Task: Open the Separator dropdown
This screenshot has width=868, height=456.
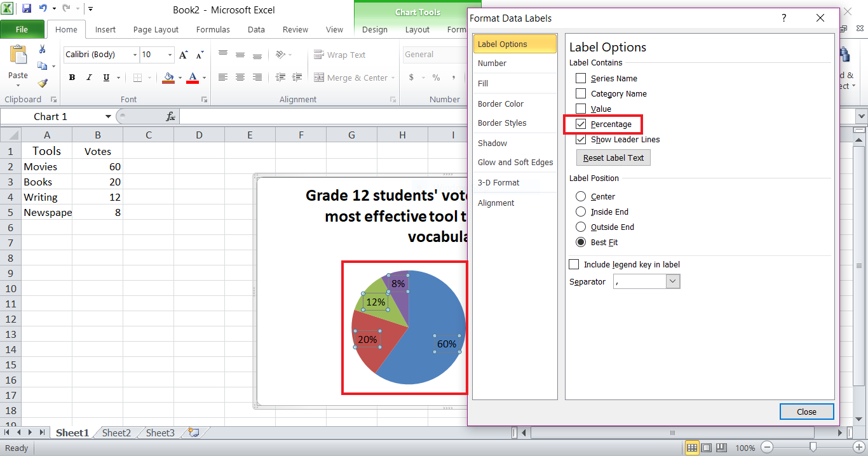Action: (673, 281)
